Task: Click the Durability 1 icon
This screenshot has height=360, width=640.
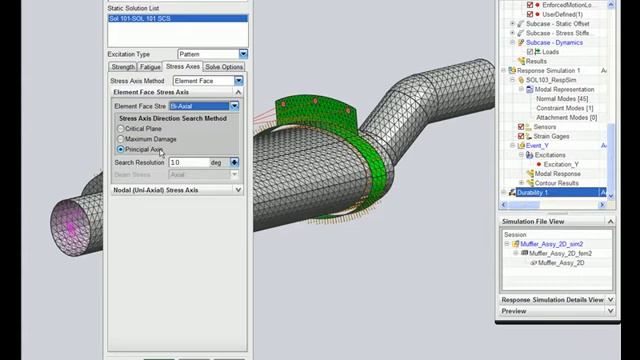Action: tap(512, 193)
